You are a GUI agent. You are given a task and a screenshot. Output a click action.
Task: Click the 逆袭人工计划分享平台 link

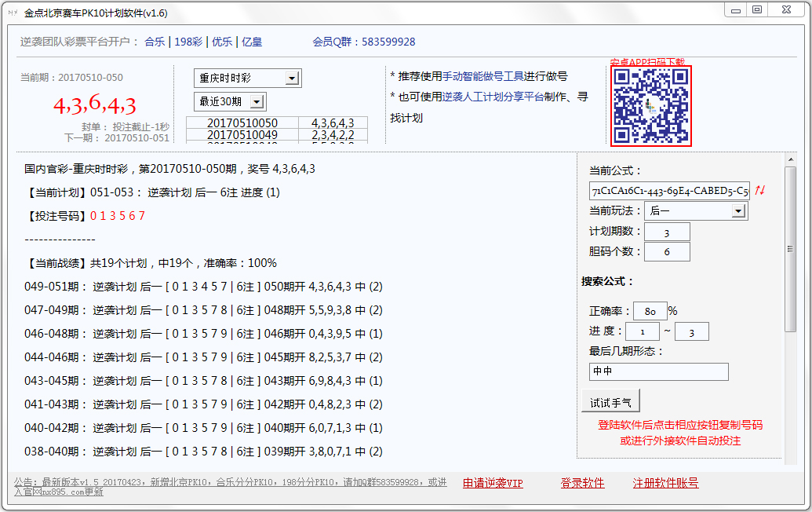point(493,97)
